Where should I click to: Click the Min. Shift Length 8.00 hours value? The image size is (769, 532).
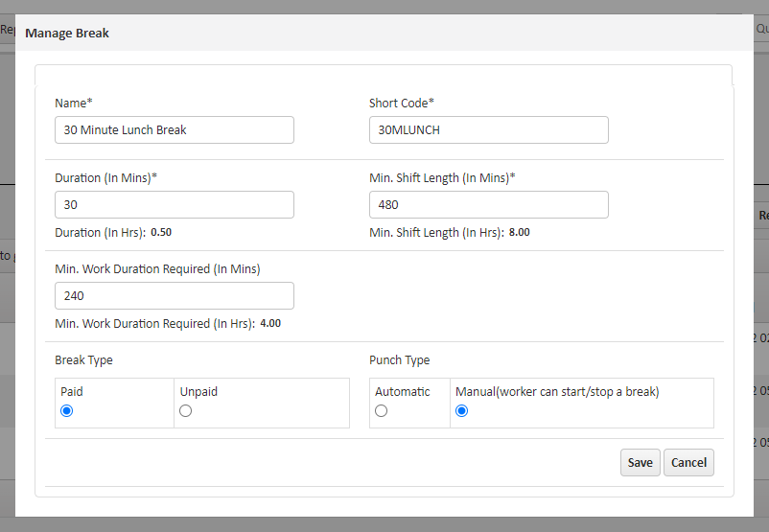[x=519, y=232]
